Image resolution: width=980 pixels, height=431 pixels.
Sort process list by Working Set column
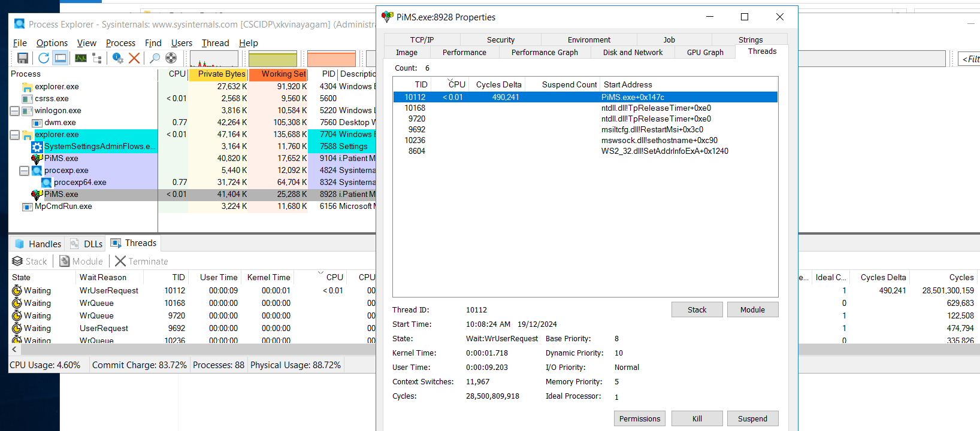click(278, 74)
